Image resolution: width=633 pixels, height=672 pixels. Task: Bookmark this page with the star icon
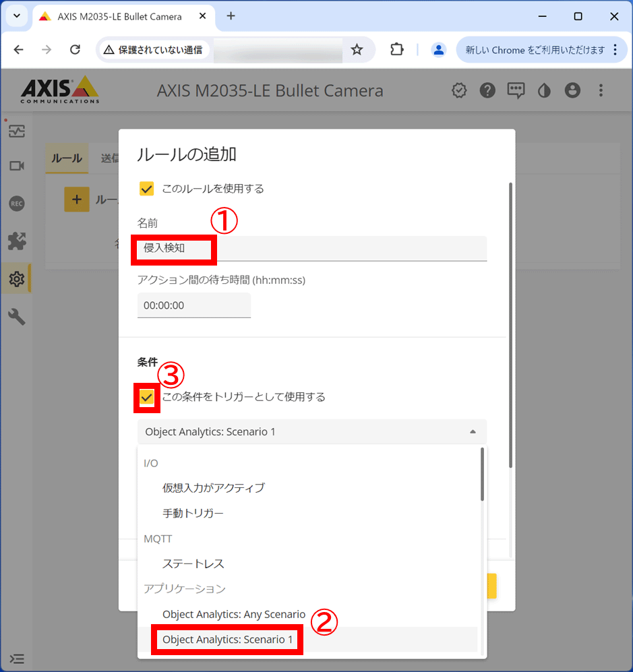tap(357, 50)
